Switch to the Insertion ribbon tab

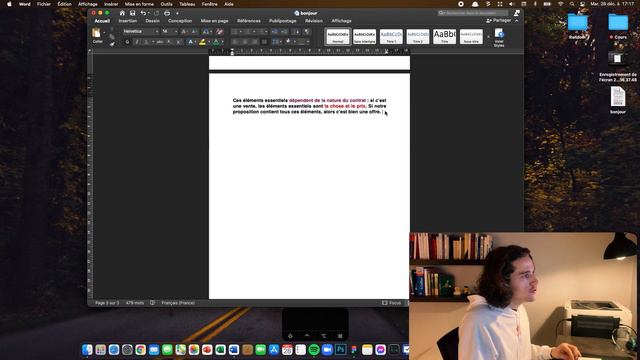pyautogui.click(x=128, y=21)
